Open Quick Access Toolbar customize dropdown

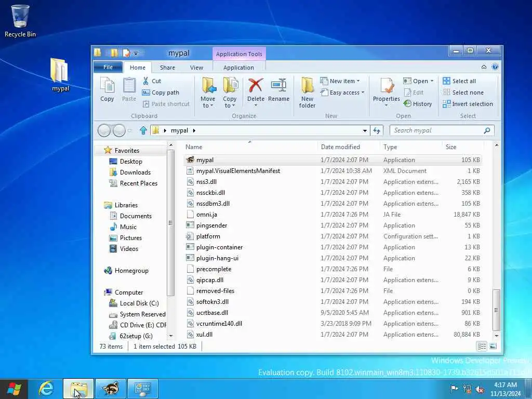click(x=136, y=54)
